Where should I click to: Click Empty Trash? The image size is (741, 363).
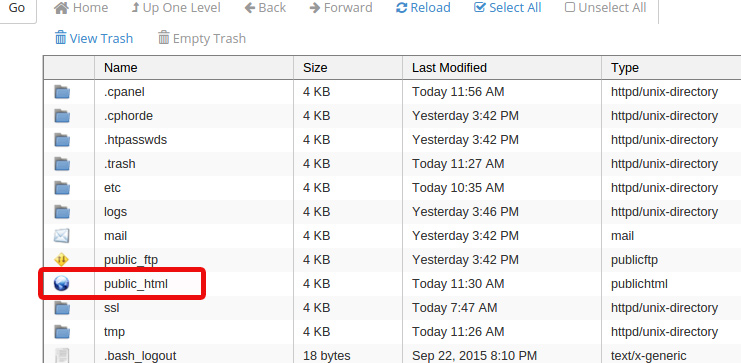(x=202, y=38)
